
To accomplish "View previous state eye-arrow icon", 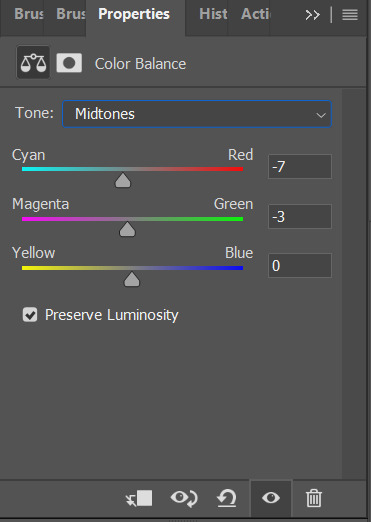I will (184, 498).
